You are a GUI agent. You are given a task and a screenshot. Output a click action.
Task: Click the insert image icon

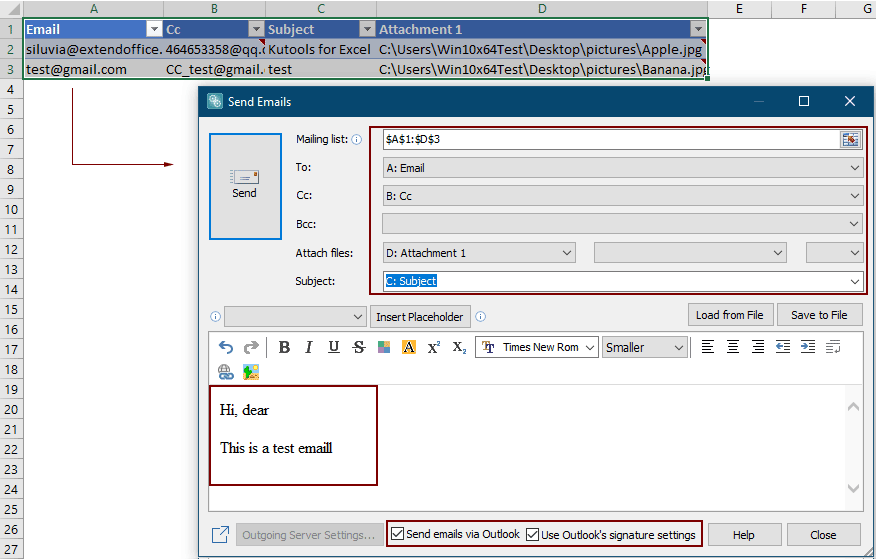click(250, 372)
